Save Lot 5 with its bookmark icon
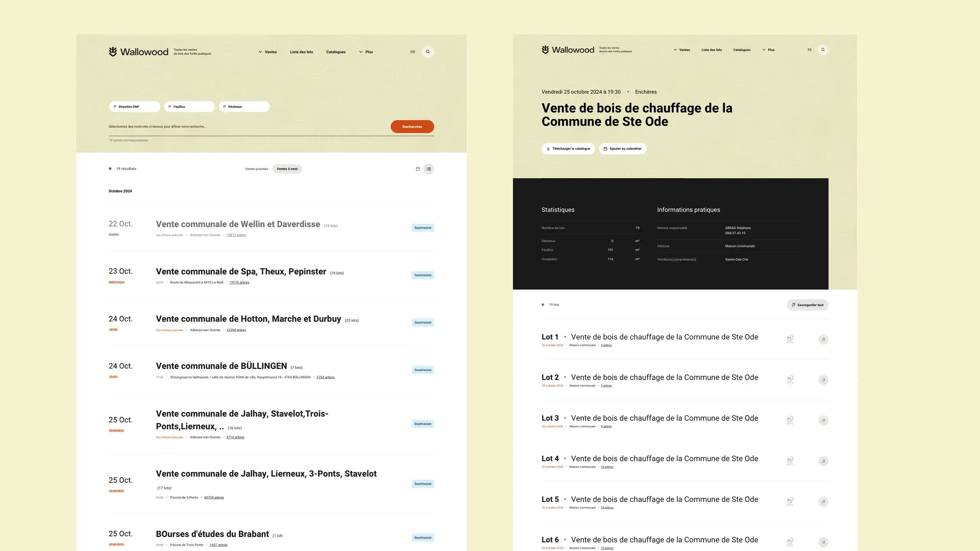The width and height of the screenshot is (980, 551). (823, 502)
